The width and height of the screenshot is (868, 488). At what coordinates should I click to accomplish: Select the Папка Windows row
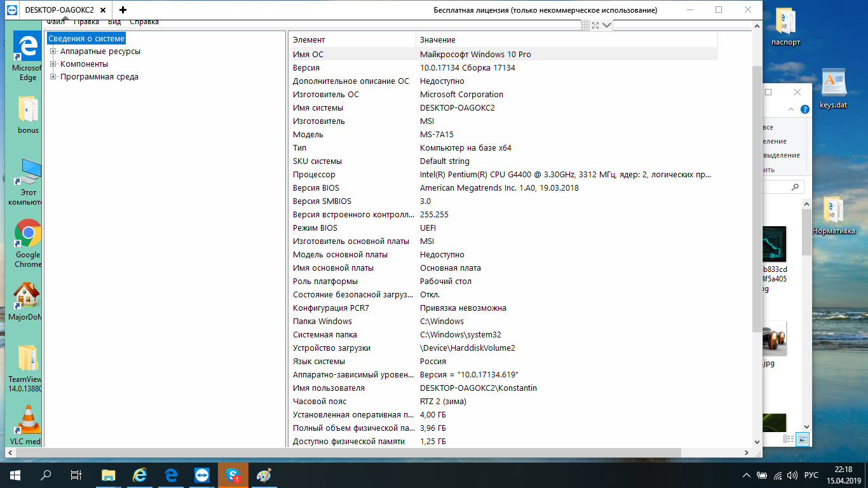(505, 322)
